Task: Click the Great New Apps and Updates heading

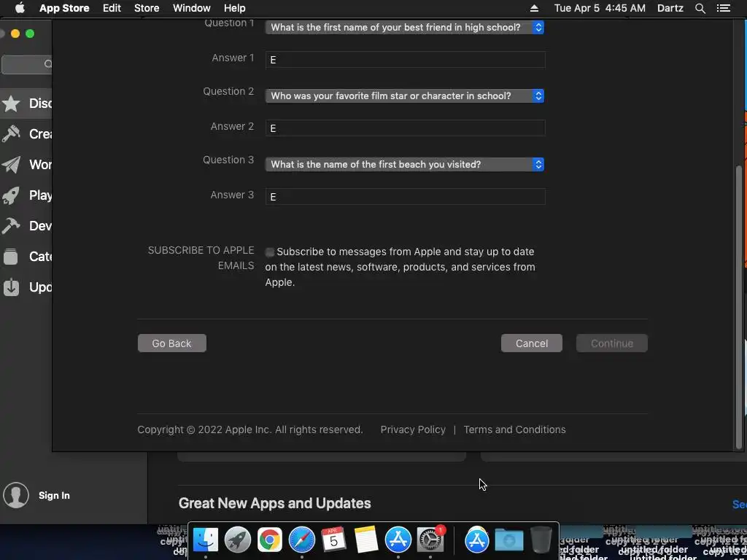Action: tap(274, 503)
